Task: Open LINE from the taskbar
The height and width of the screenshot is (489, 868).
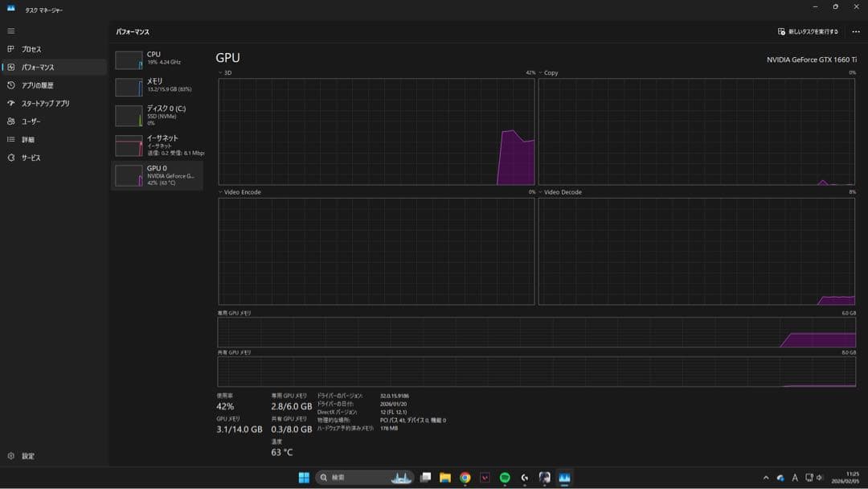Action: 505,477
